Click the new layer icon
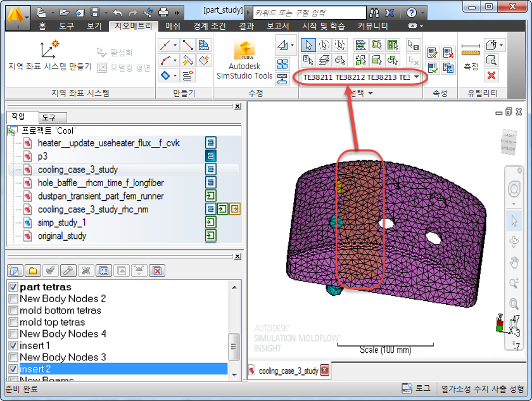Image resolution: width=532 pixels, height=401 pixels. click(15, 271)
